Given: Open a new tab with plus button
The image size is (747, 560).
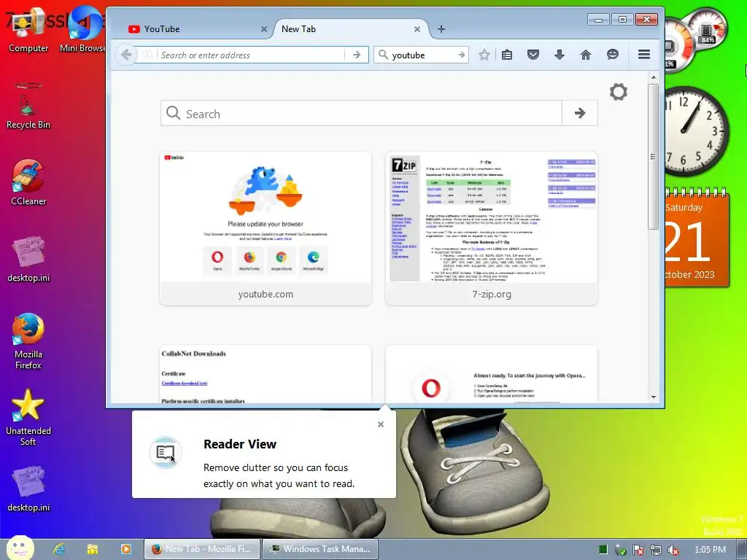Looking at the screenshot, I should [x=441, y=29].
